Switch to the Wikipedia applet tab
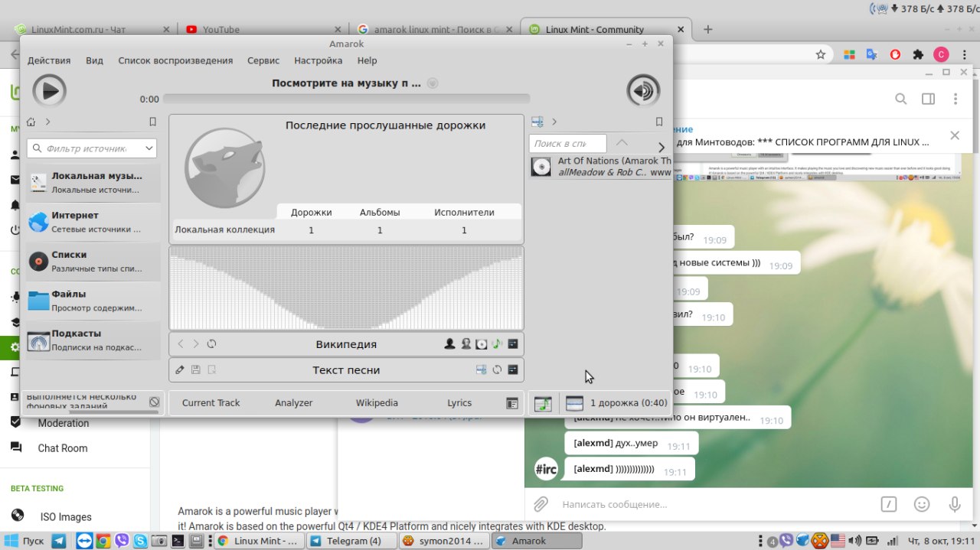Screen dimensions: 980x550 coord(377,402)
